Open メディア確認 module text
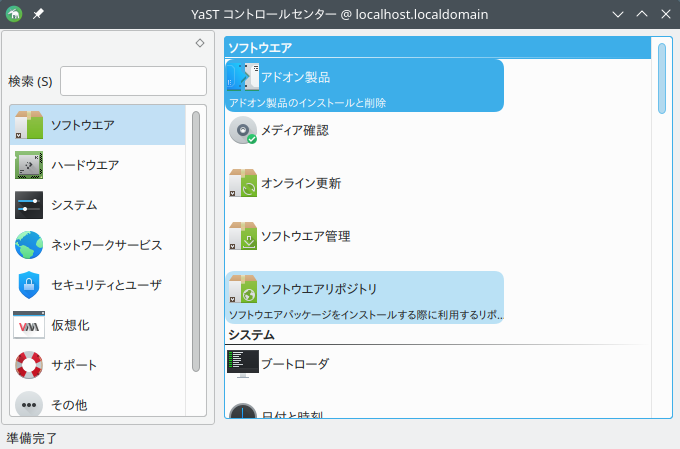This screenshot has width=680, height=449. 295,130
